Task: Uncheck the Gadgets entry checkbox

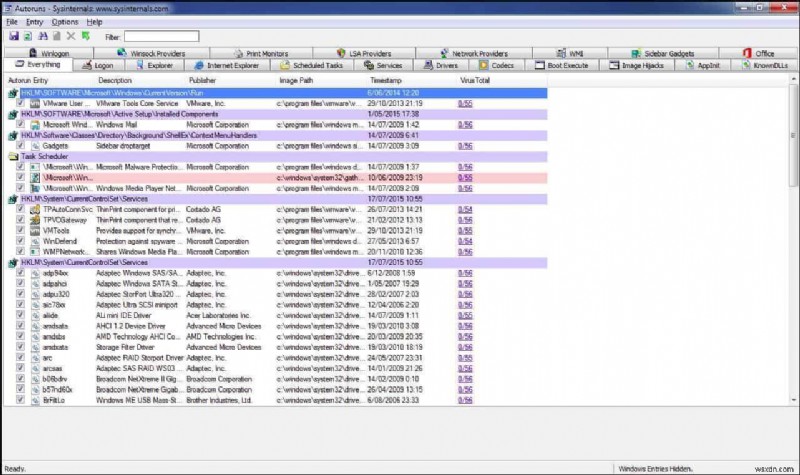Action: [20, 145]
